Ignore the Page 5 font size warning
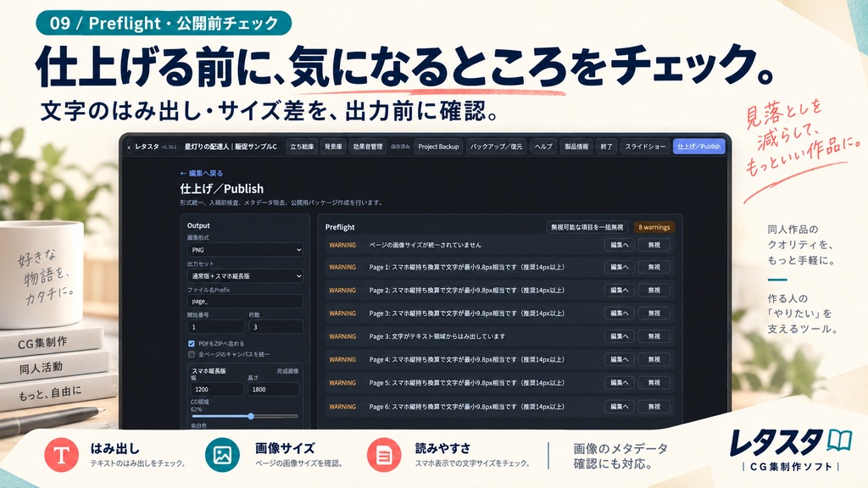 pos(654,383)
